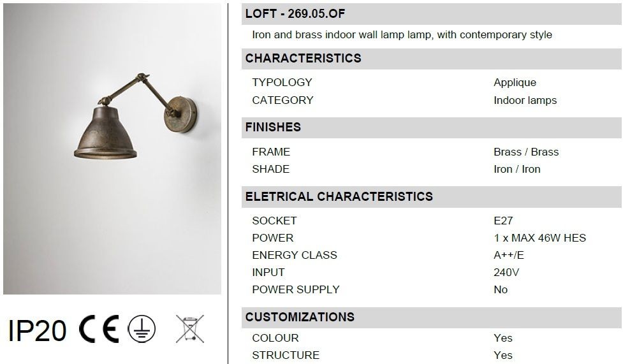Click the crossed-out waste bin icon

190,329
